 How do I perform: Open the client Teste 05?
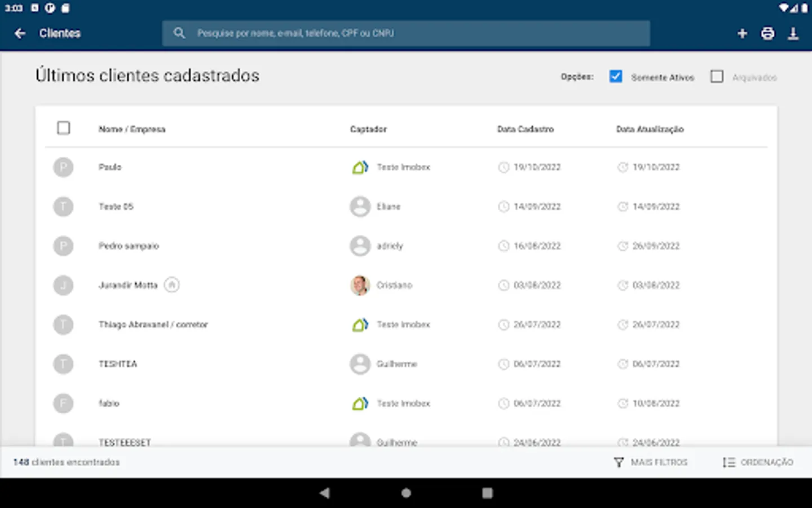pyautogui.click(x=116, y=207)
